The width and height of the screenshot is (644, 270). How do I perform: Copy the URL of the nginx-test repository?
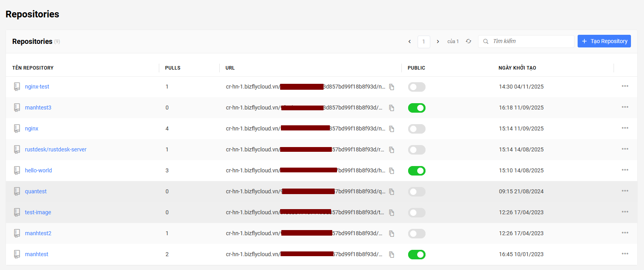(x=392, y=87)
